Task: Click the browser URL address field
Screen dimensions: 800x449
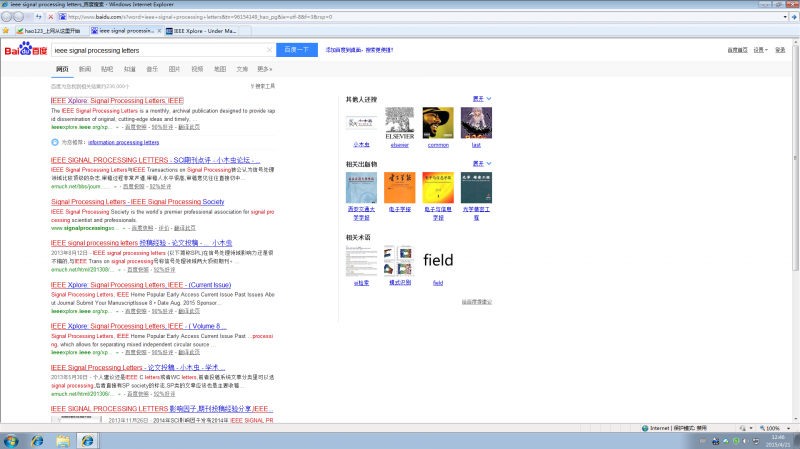Action: click(423, 17)
